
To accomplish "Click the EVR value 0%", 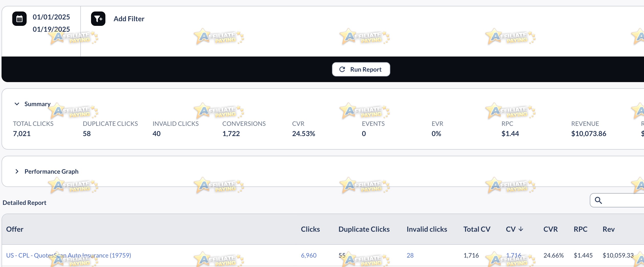I will (436, 133).
